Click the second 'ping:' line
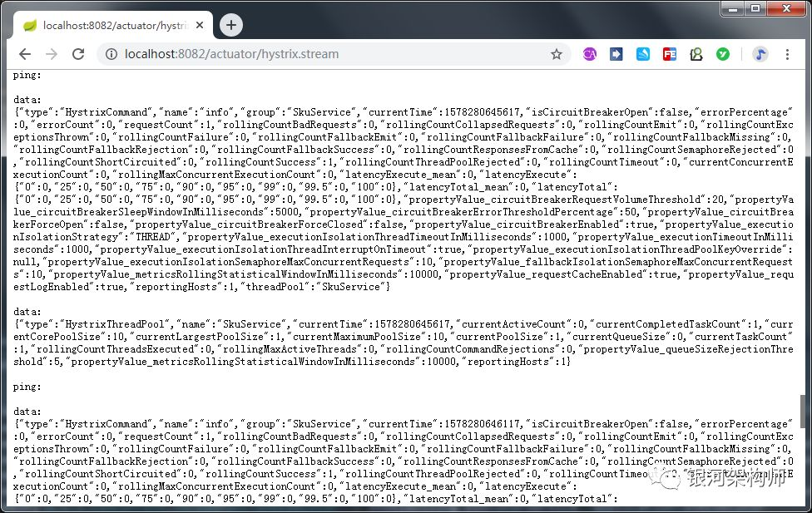812x513 pixels. 27,387
